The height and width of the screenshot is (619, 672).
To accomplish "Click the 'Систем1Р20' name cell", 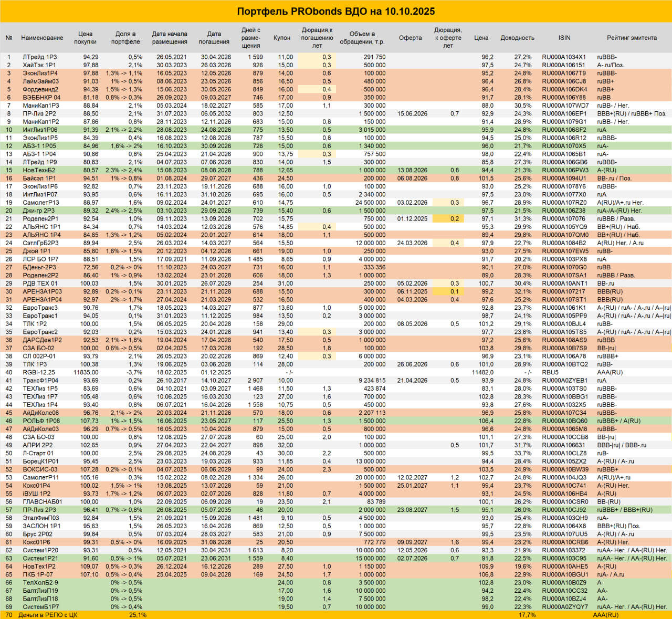I will click(x=40, y=550).
